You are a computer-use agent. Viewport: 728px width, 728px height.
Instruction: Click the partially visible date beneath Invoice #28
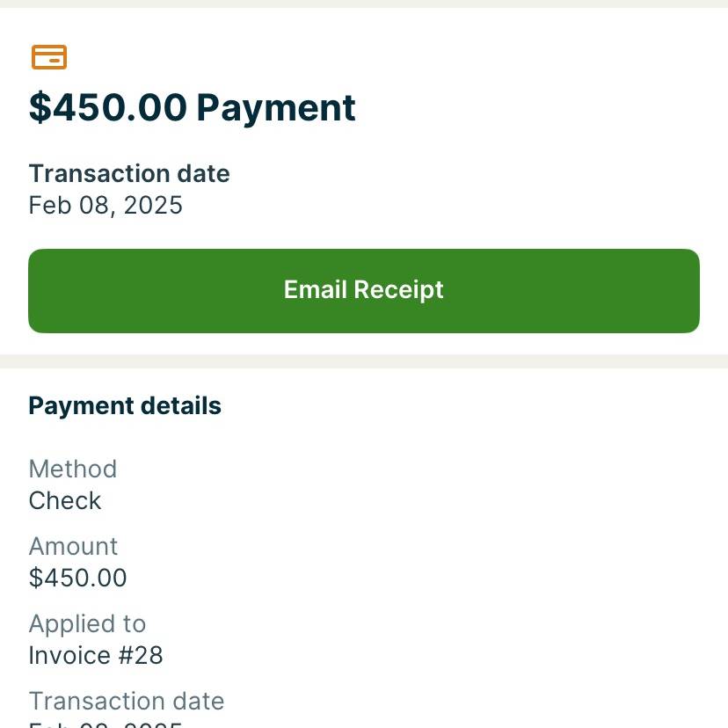coord(106,724)
